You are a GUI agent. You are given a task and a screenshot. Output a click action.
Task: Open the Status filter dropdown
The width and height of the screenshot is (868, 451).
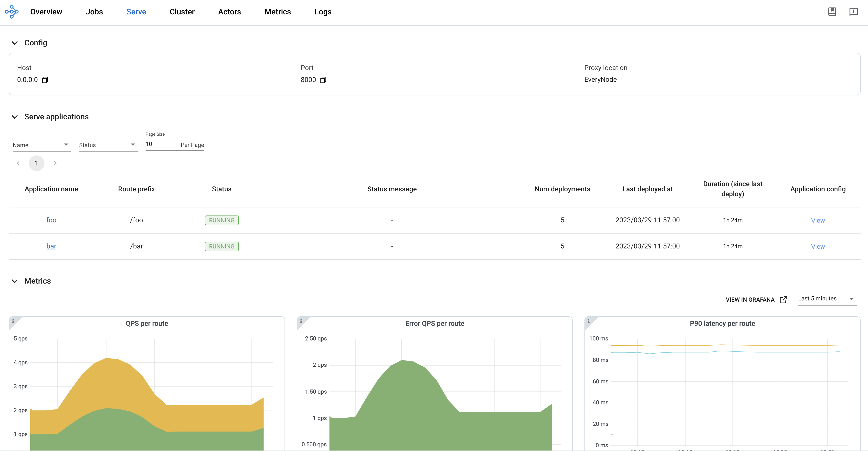click(108, 145)
